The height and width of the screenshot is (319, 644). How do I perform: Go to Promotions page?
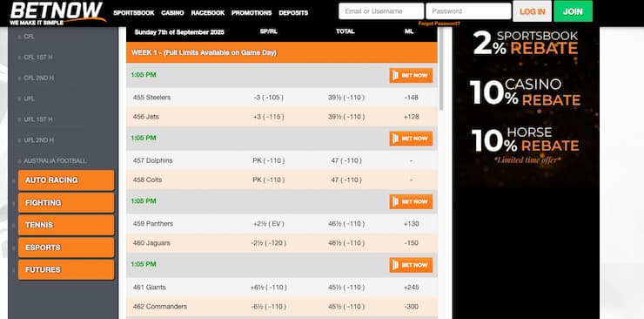pyautogui.click(x=252, y=13)
